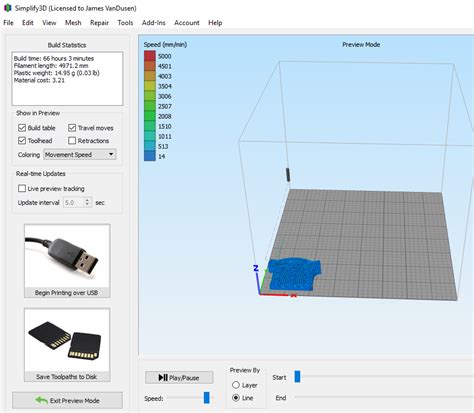Click the 'Filament length: 4971.2 mm' line
The width and height of the screenshot is (474, 413).
[x=51, y=66]
